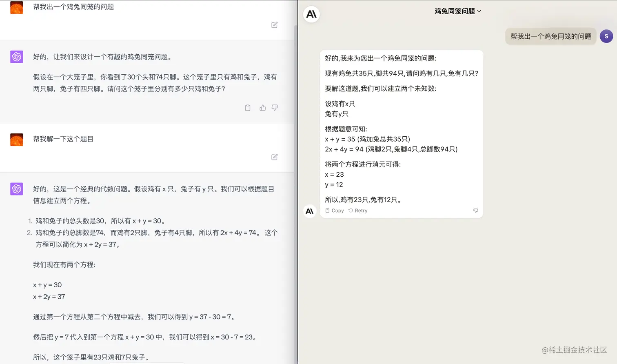Viewport: 617px width, 364px height.
Task: Retry Claude's response
Action: [x=358, y=211]
